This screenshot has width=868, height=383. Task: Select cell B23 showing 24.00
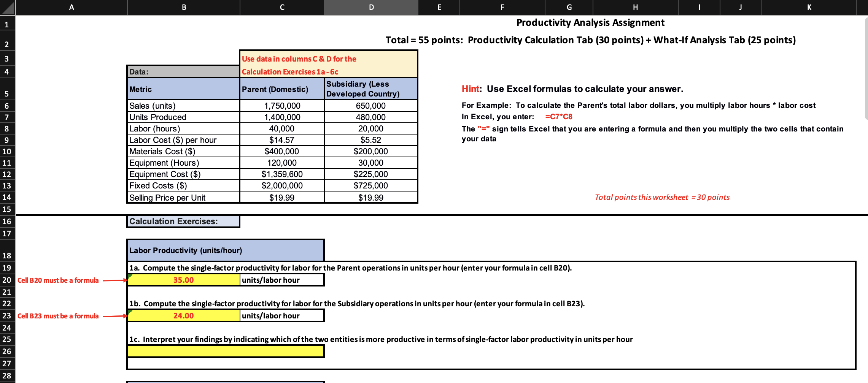tap(183, 316)
